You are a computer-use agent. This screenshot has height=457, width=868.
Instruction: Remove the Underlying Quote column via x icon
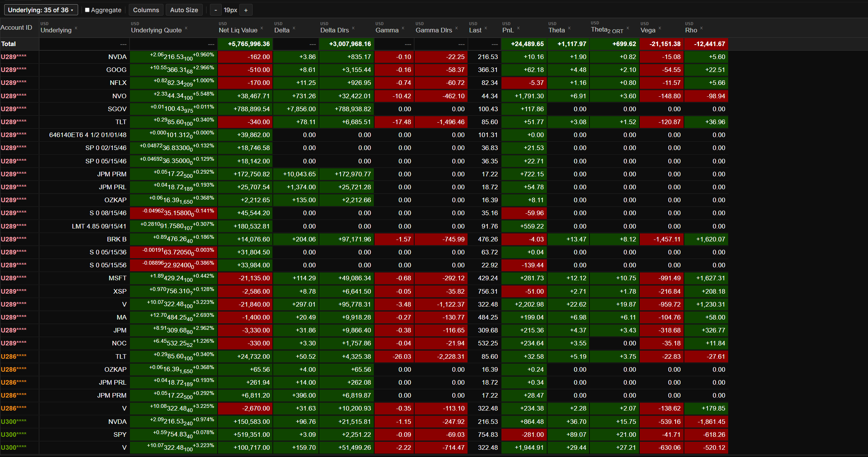186,28
